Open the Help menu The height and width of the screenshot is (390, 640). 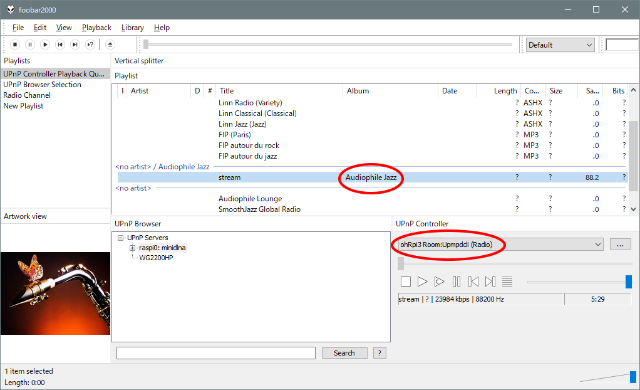tap(162, 27)
